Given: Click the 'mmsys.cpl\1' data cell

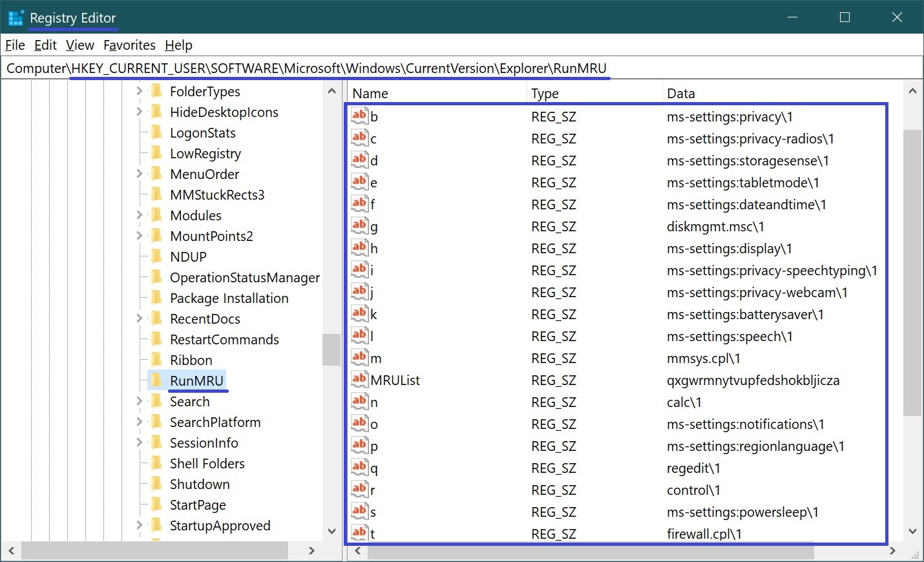Looking at the screenshot, I should (703, 358).
